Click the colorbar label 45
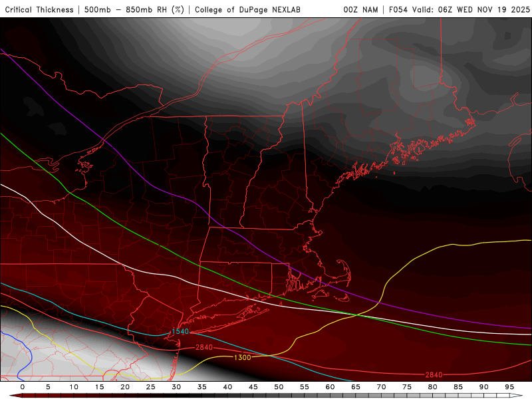Viewport: 532px width, 399px height. [x=253, y=387]
